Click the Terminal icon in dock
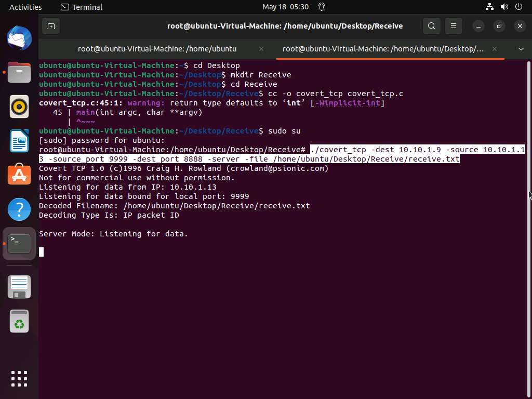Image resolution: width=532 pixels, height=399 pixels. point(19,243)
